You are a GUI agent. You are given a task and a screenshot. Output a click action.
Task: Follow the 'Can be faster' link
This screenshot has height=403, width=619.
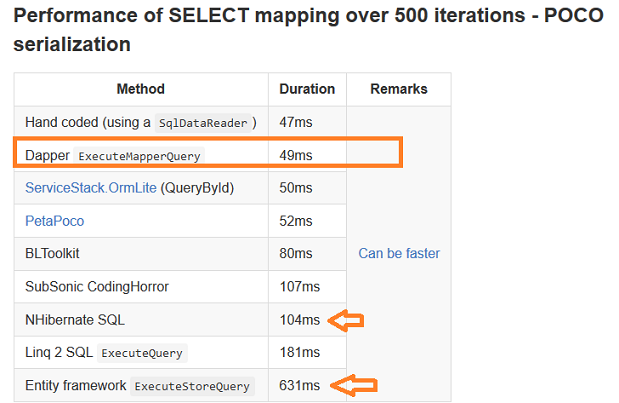click(x=399, y=253)
